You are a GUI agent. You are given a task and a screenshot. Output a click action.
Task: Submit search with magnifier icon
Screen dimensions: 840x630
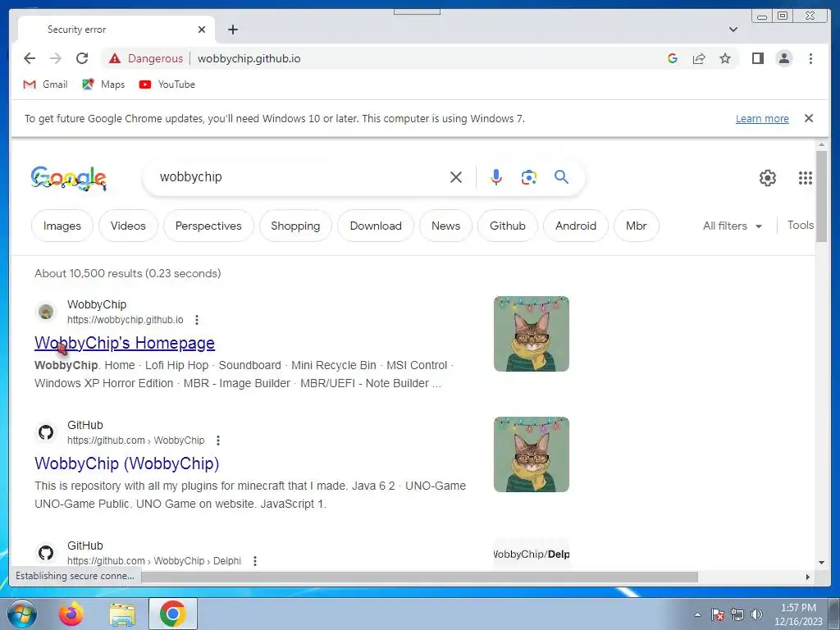pos(561,177)
